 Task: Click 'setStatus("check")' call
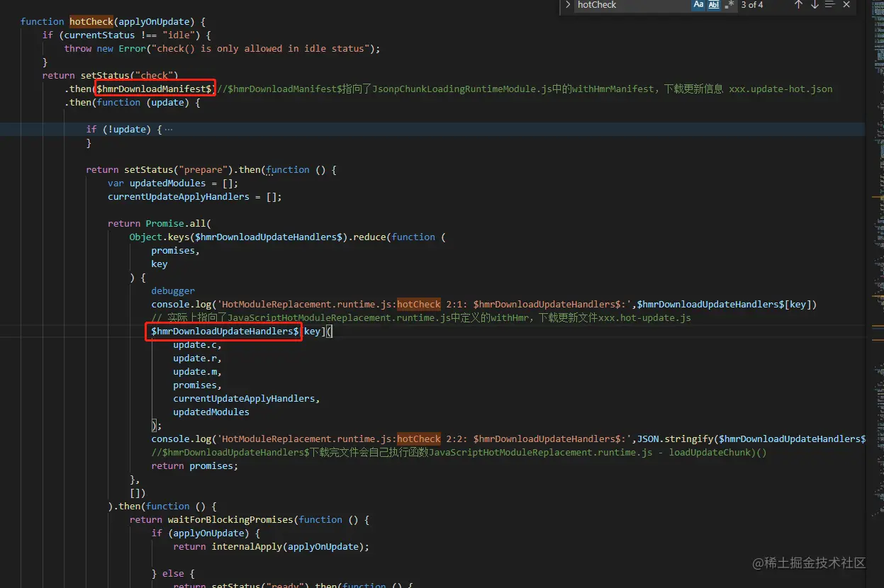pyautogui.click(x=129, y=76)
